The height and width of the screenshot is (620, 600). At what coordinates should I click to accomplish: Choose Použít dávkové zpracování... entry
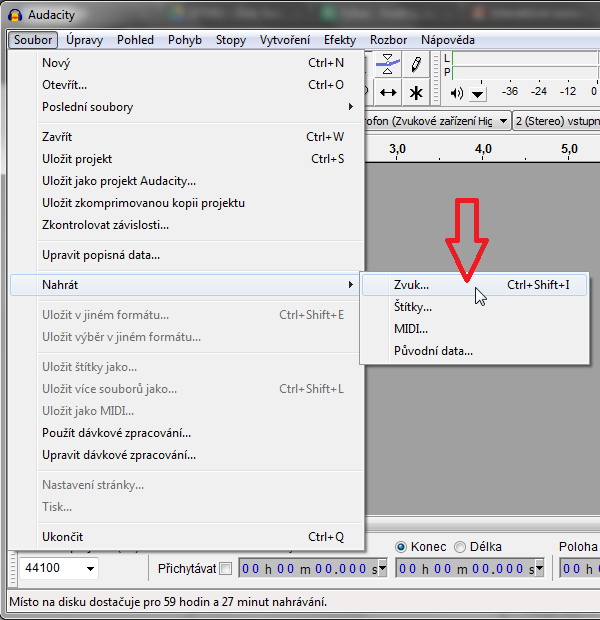[x=186, y=433]
